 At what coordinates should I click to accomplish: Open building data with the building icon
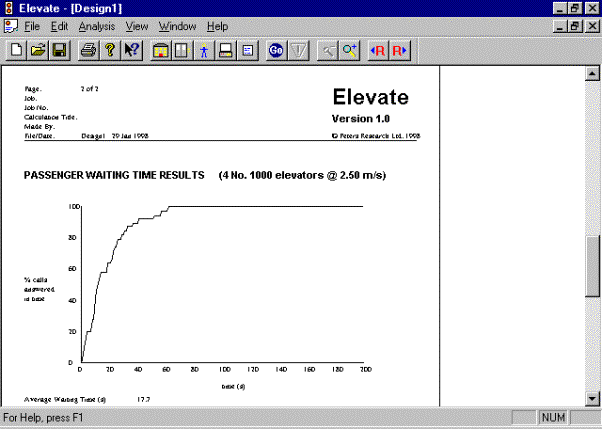(x=160, y=50)
